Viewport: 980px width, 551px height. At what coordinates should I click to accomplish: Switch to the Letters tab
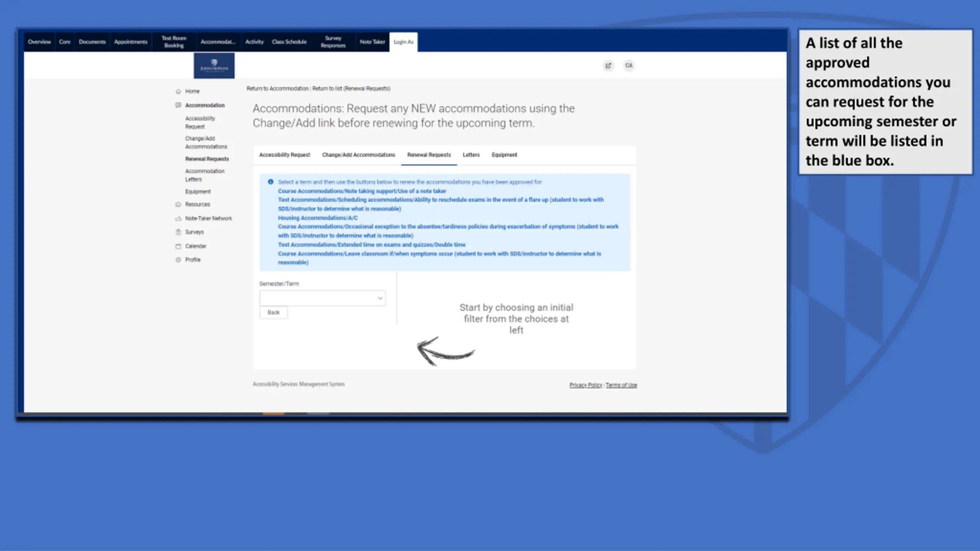click(x=471, y=155)
